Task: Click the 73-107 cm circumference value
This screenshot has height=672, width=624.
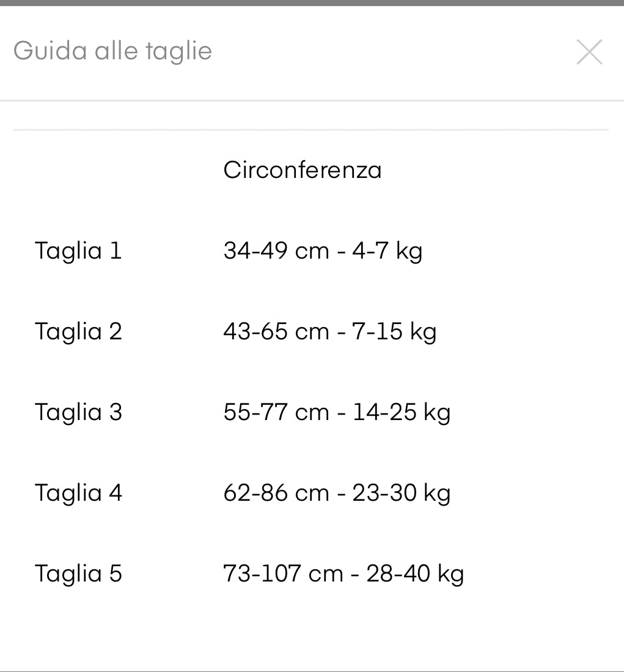Action: tap(283, 574)
